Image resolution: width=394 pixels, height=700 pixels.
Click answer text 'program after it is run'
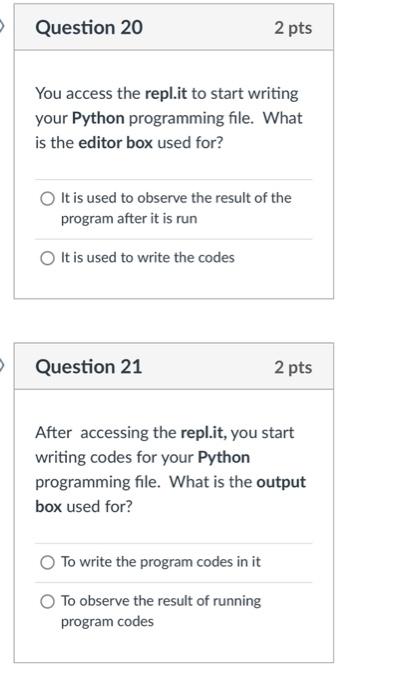[129, 219]
